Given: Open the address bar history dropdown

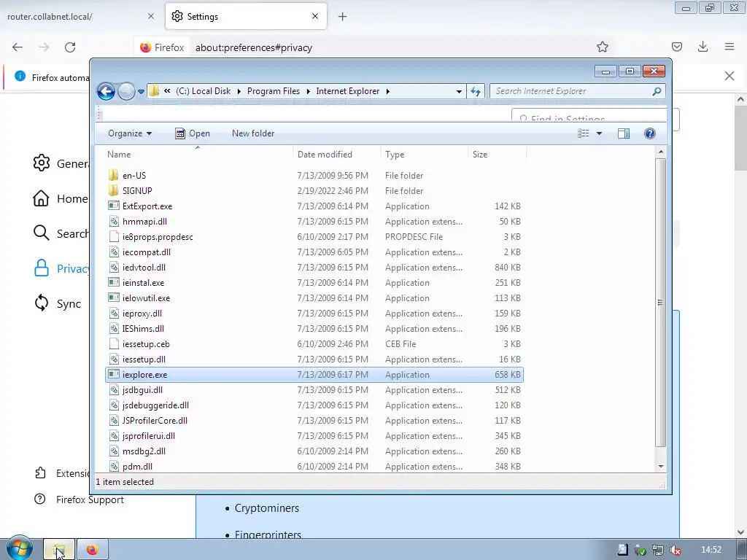Looking at the screenshot, I should pos(459,91).
